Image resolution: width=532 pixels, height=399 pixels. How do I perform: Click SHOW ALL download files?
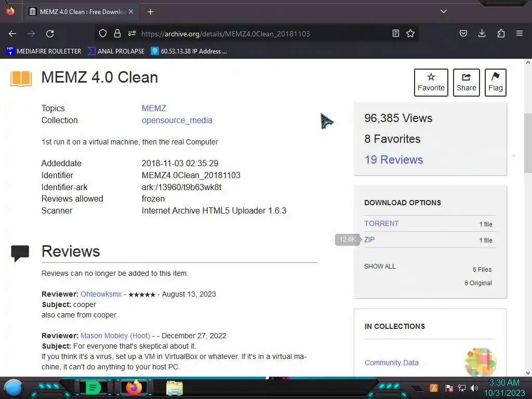click(x=380, y=267)
